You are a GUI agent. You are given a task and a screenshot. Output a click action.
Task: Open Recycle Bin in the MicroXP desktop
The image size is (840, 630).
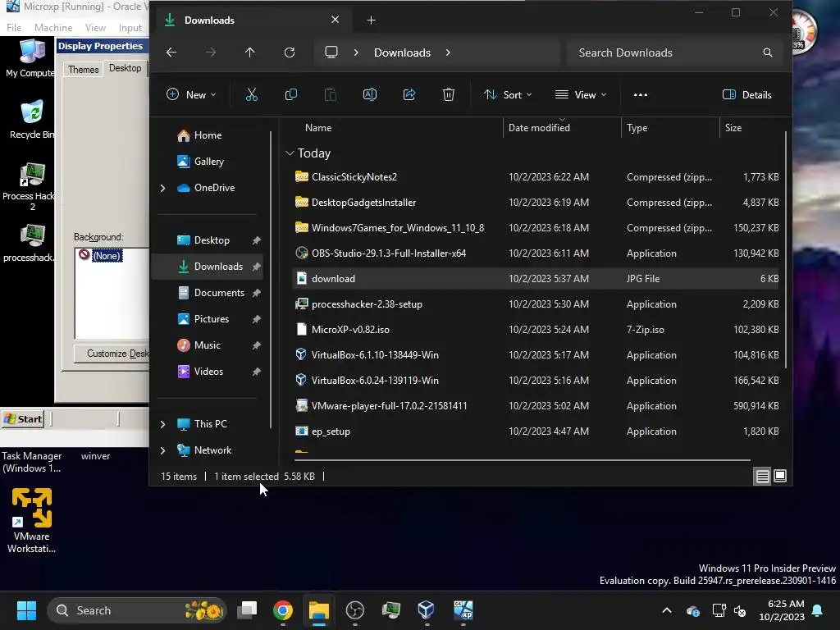point(32,120)
